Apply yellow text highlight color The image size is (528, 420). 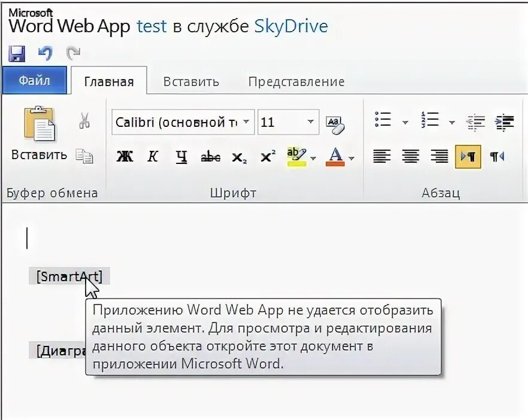[x=296, y=157]
